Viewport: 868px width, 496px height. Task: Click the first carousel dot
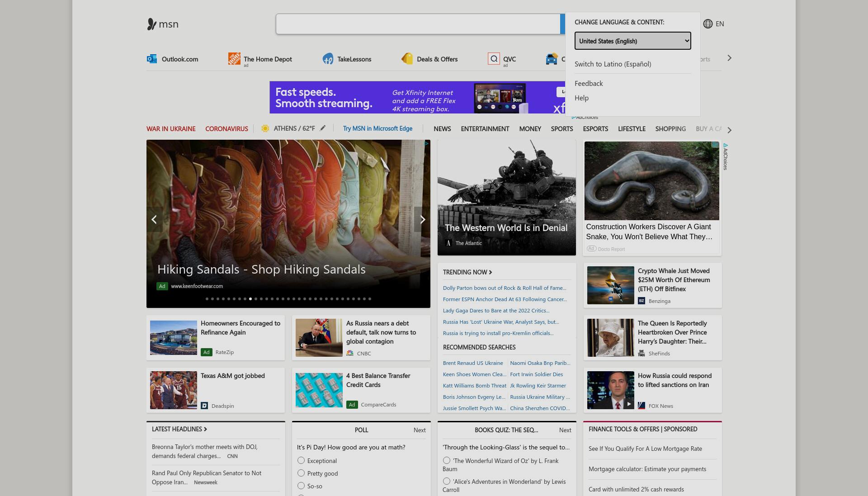click(207, 299)
